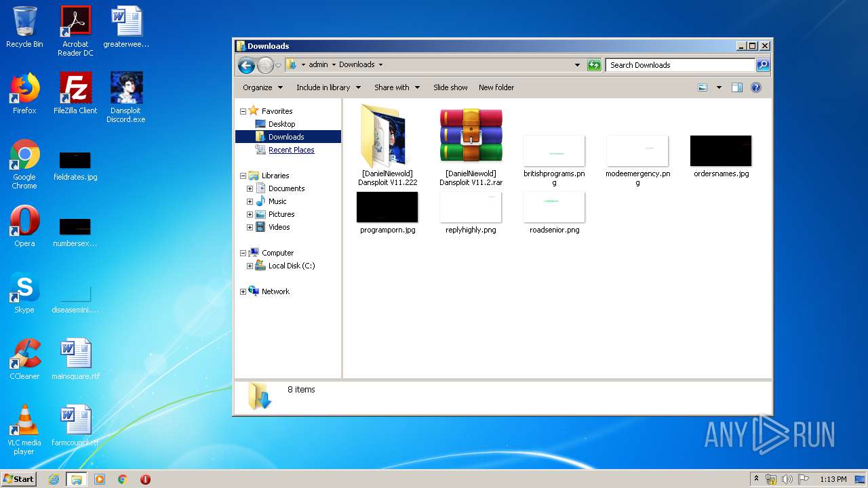Open the network icon in the system tray
The image size is (868, 488).
point(771,479)
